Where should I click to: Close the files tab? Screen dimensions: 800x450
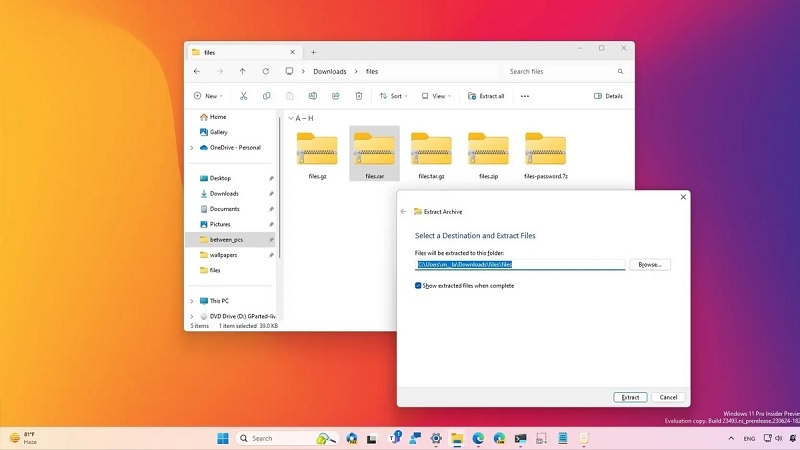tap(292, 52)
